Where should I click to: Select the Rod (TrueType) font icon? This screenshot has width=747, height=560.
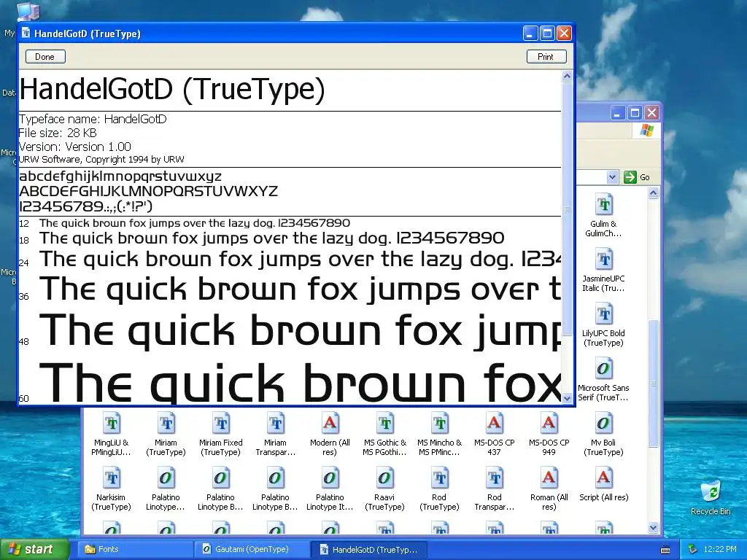click(x=439, y=478)
